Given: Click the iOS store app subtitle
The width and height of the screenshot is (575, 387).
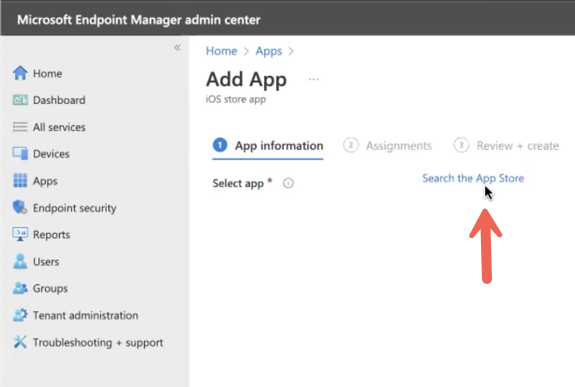Looking at the screenshot, I should click(x=236, y=99).
